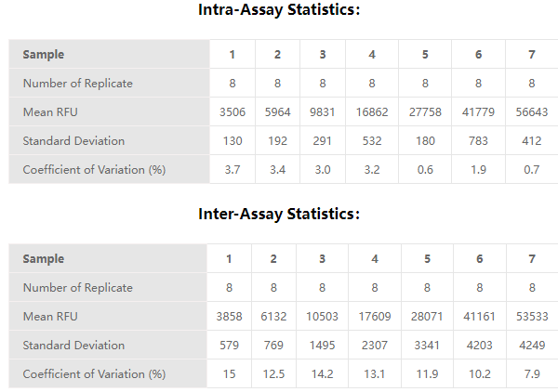This screenshot has width=558, height=392.
Task: Click the Inter-Assay Statistics heading
Action: pyautogui.click(x=279, y=215)
